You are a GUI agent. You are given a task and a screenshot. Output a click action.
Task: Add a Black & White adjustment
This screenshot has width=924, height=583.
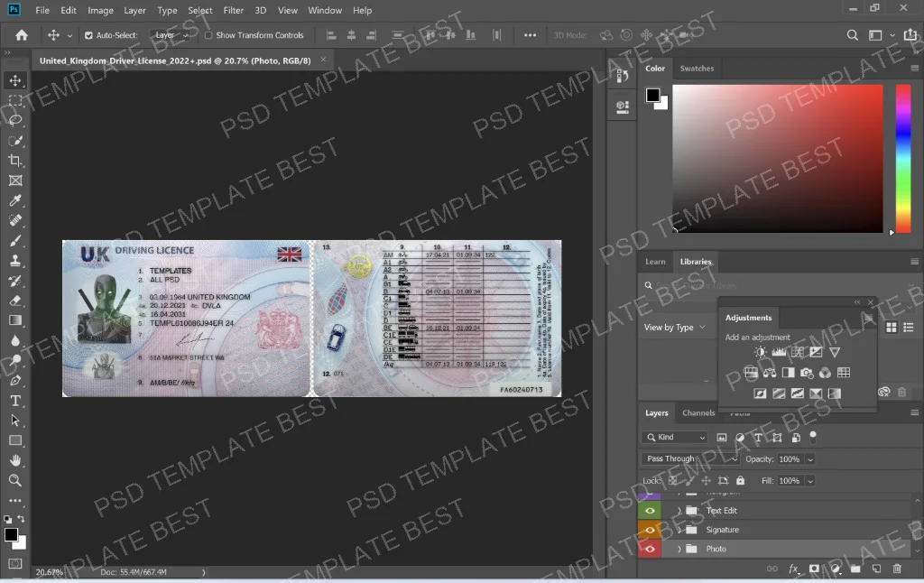(788, 373)
